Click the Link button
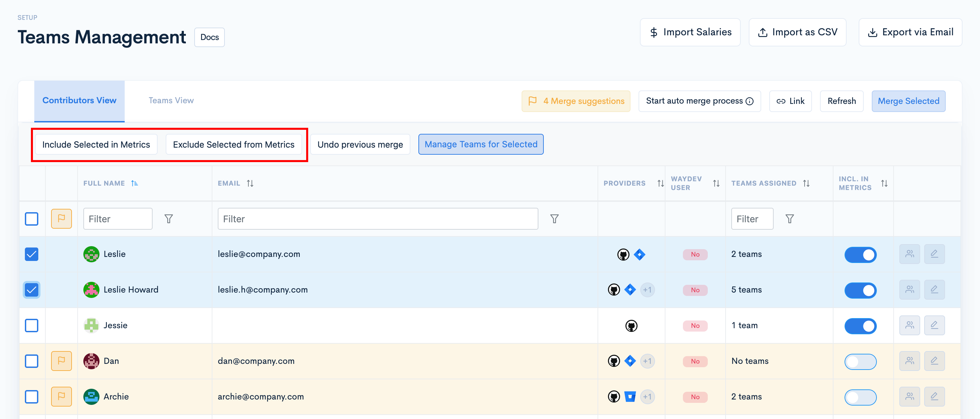The width and height of the screenshot is (980, 419). click(790, 101)
